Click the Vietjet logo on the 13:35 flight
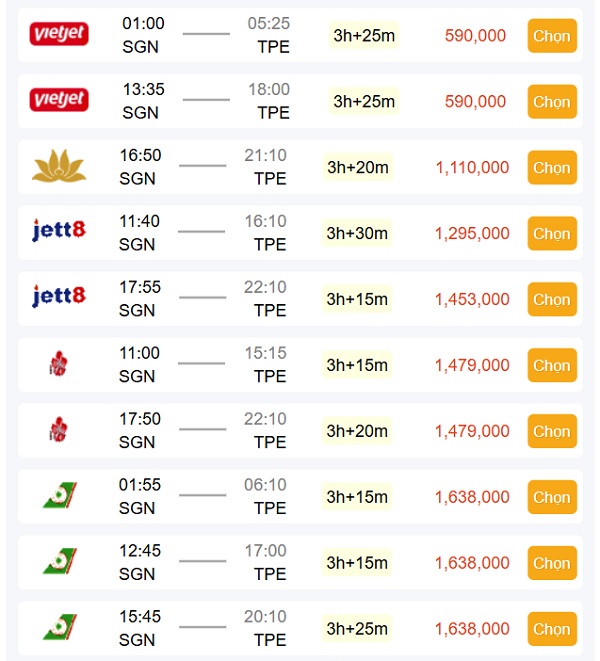 [x=59, y=100]
